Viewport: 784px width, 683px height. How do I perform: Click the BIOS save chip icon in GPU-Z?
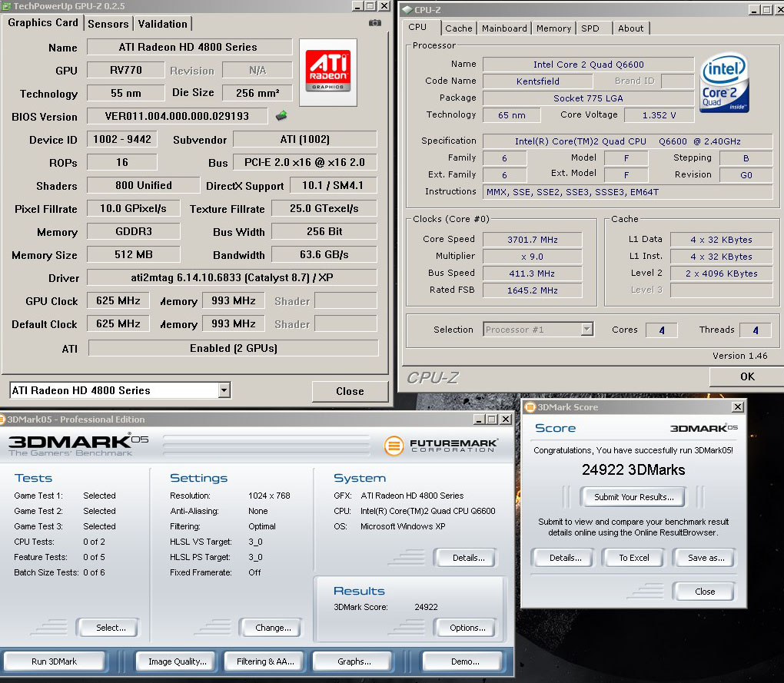281,116
